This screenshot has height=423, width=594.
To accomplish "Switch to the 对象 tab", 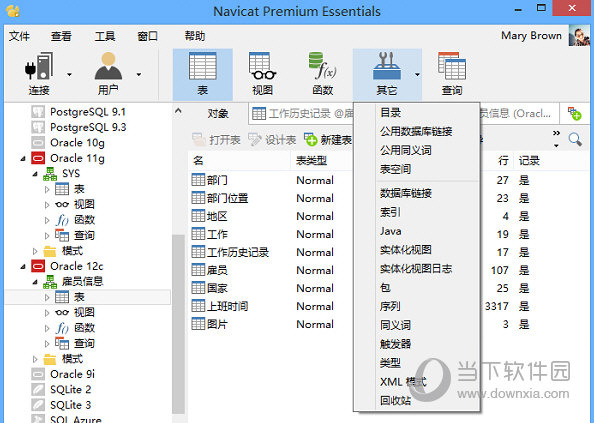I will point(218,114).
